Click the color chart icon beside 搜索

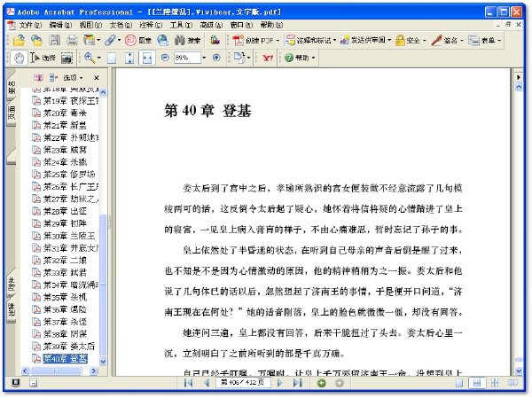tap(215, 41)
